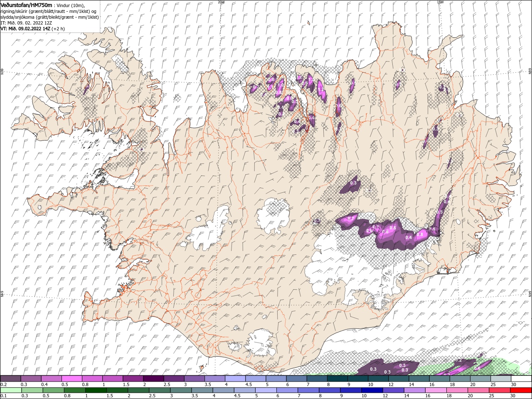Pick the palest green 0.1 swatch in the lower legend row
The width and height of the screenshot is (532, 399).
[11, 390]
